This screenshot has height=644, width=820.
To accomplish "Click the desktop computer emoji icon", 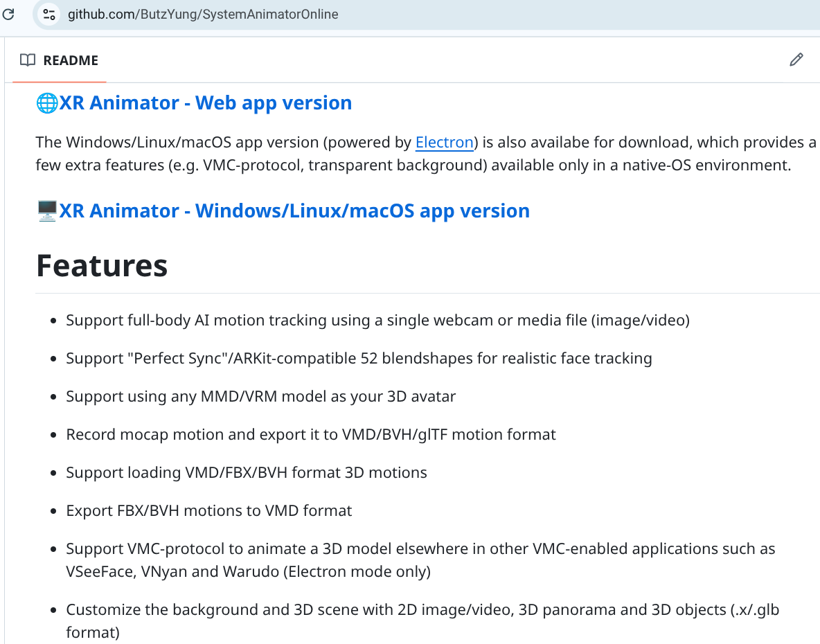I will point(47,211).
